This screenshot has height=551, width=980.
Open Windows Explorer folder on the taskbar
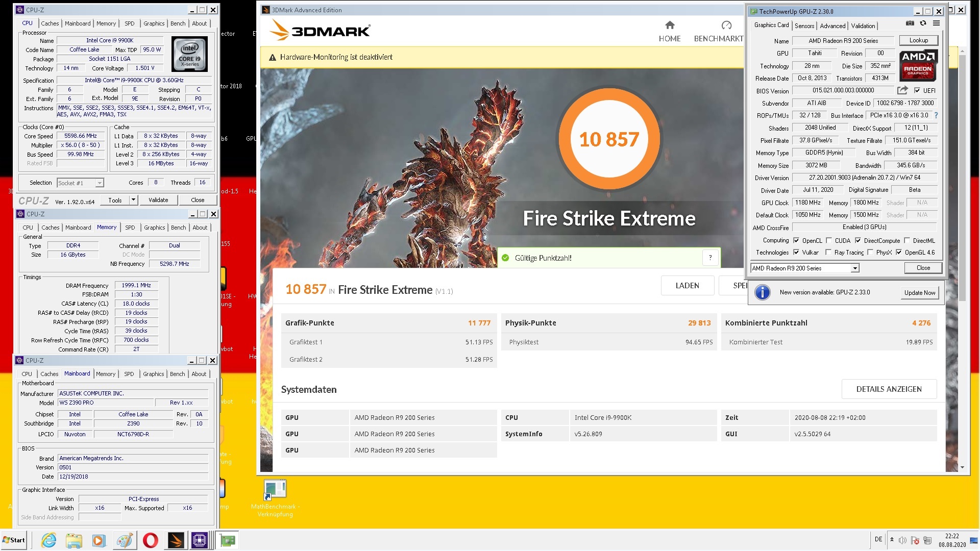pyautogui.click(x=73, y=540)
